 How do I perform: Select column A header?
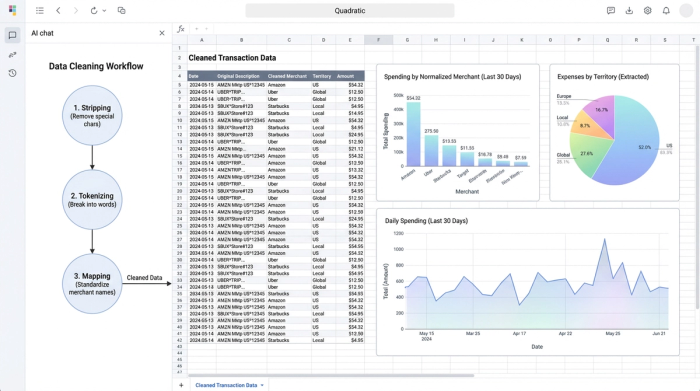pos(202,40)
